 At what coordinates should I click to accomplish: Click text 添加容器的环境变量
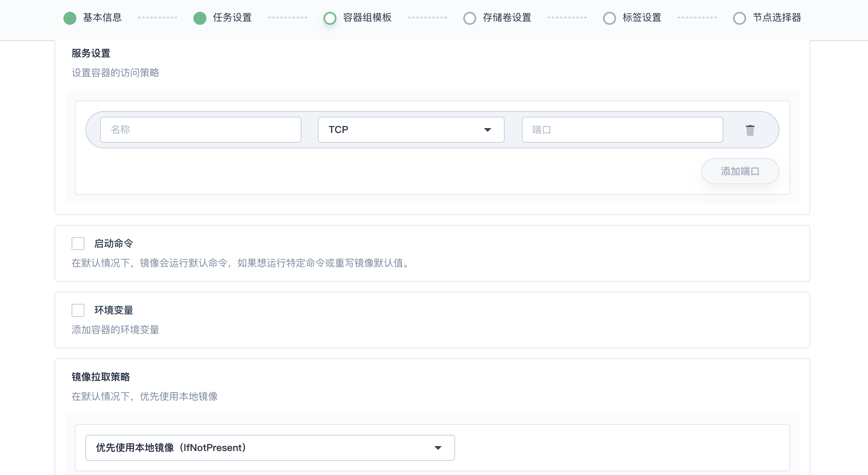(x=115, y=330)
